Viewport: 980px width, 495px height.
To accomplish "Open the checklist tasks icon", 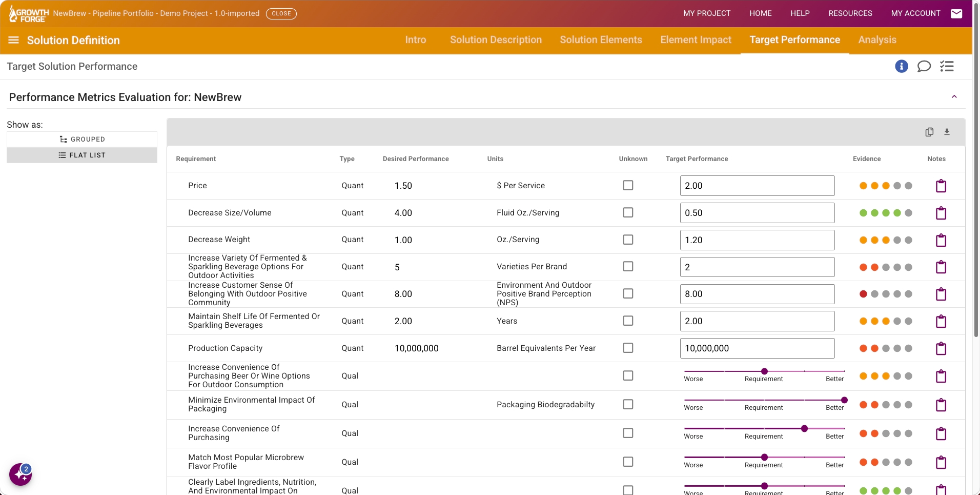I will 947,66.
